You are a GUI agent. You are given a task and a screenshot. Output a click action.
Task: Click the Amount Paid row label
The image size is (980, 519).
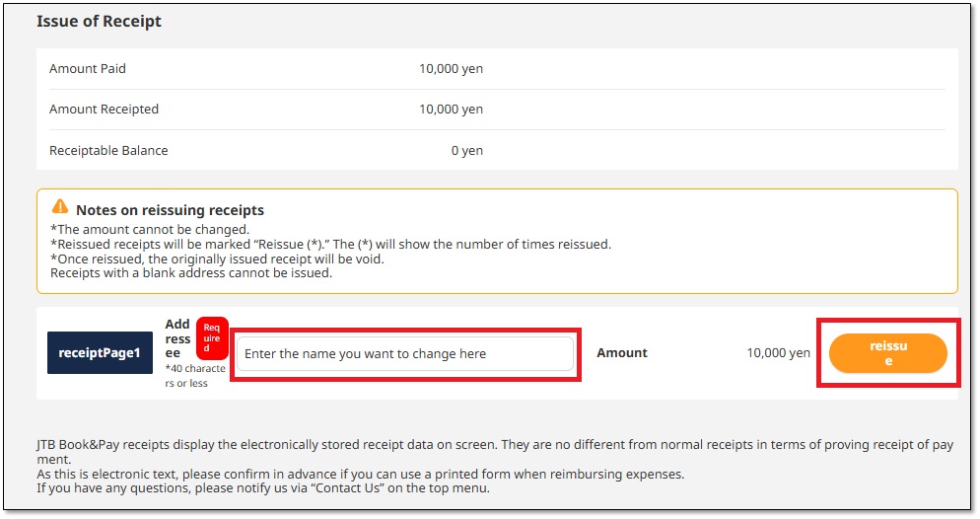[88, 69]
